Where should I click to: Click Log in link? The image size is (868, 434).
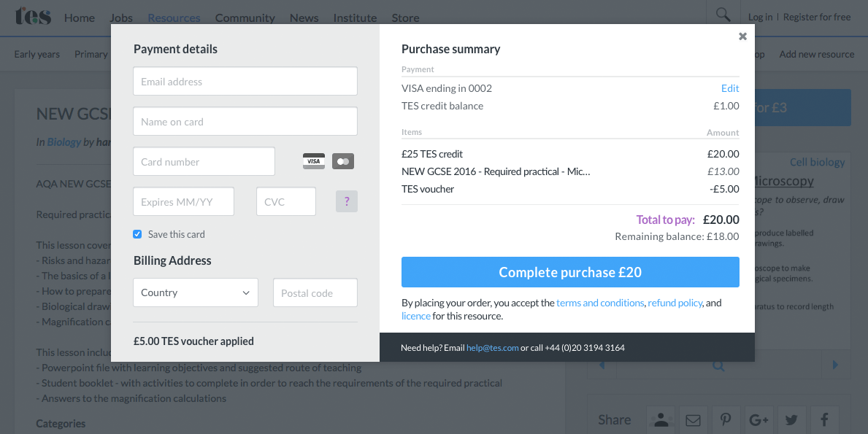tap(760, 17)
